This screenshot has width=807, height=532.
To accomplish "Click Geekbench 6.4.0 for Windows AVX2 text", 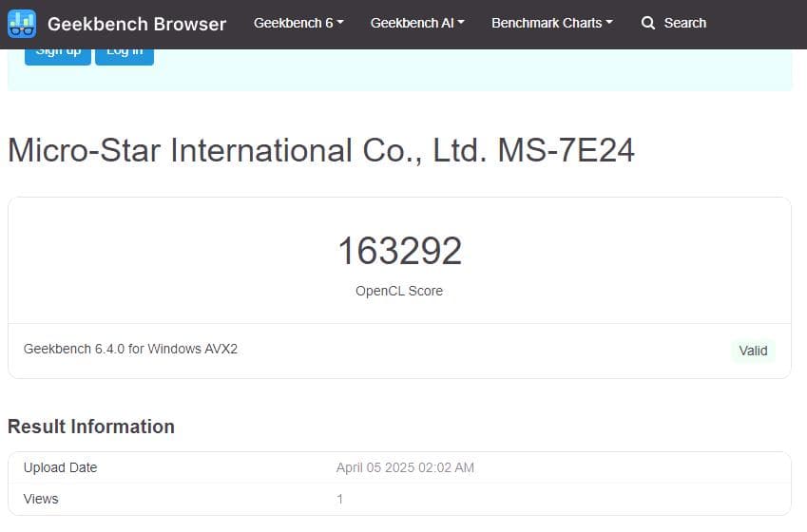I will point(130,349).
